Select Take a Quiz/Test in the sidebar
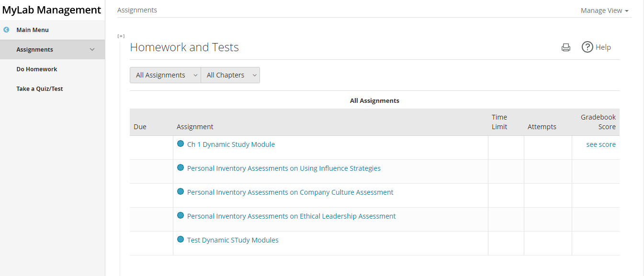This screenshot has height=276, width=644. 40,89
